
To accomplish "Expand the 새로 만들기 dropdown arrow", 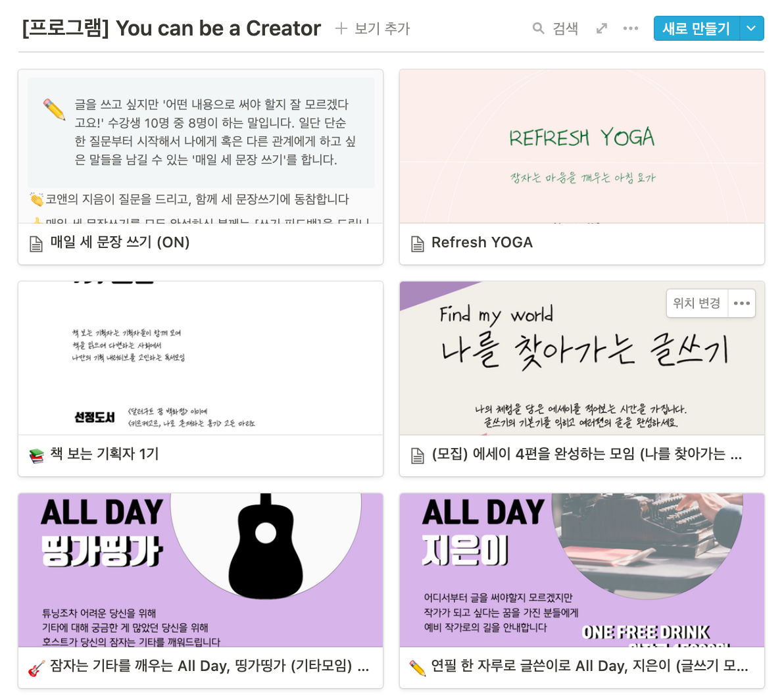I will (751, 28).
